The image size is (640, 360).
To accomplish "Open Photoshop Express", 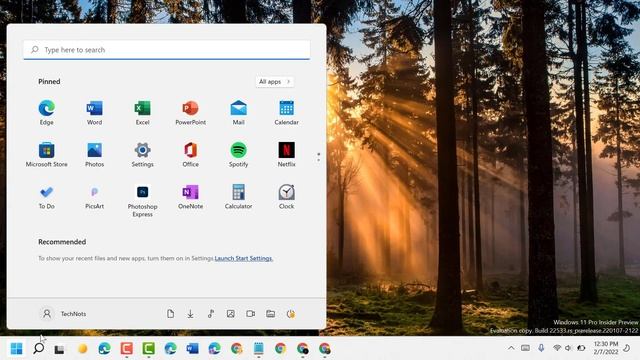I will tap(142, 200).
